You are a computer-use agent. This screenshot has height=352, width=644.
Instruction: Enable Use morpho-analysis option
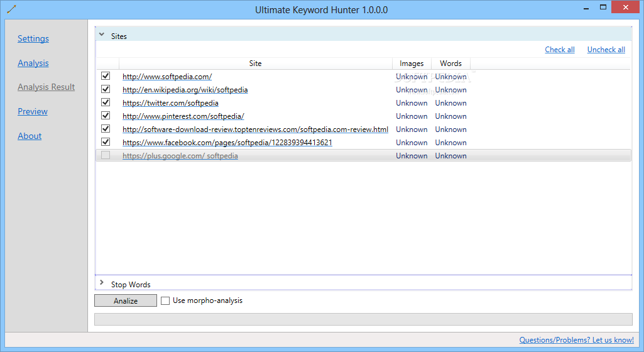click(165, 300)
